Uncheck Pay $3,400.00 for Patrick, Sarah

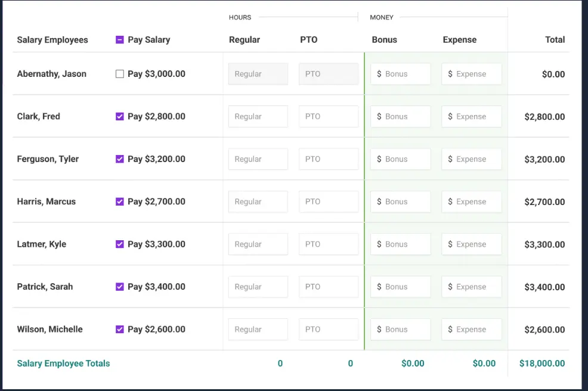[x=120, y=287]
